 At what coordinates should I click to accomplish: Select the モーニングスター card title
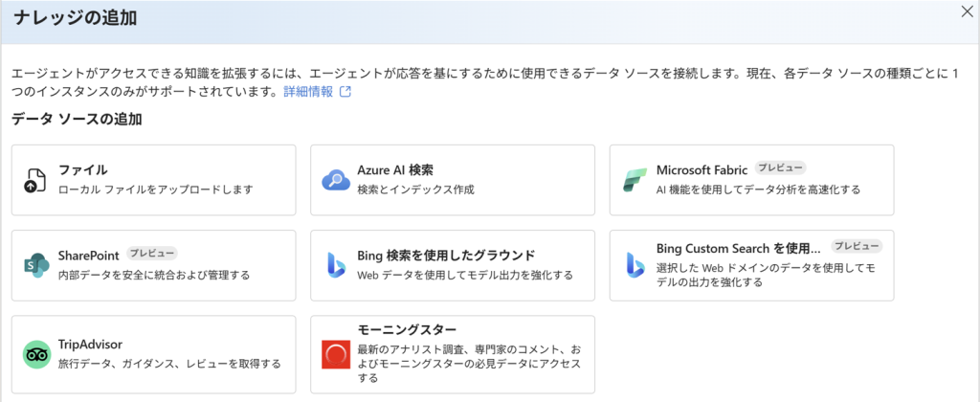pyautogui.click(x=407, y=329)
